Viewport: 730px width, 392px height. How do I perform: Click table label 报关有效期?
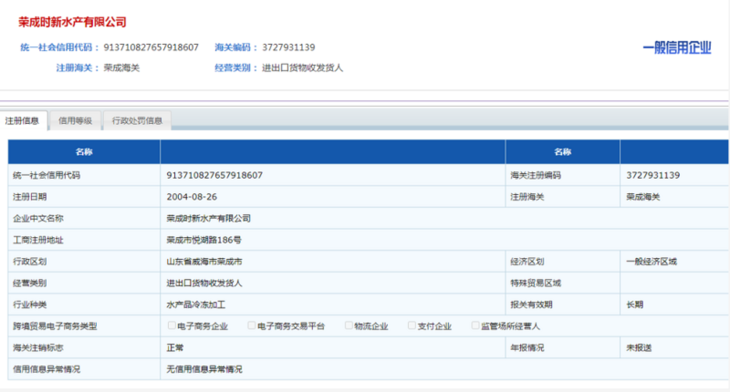[x=531, y=305]
